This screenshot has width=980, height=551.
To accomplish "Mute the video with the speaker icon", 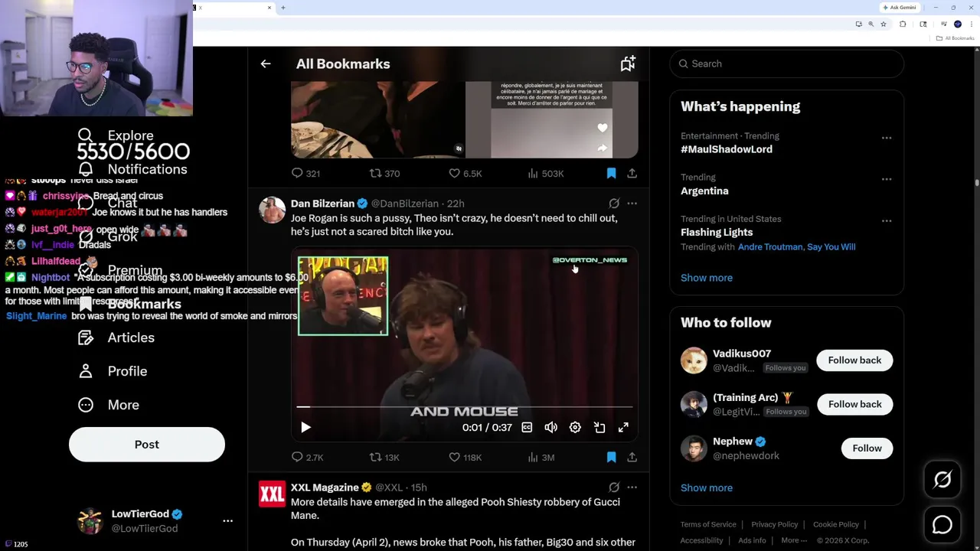I will click(x=550, y=428).
